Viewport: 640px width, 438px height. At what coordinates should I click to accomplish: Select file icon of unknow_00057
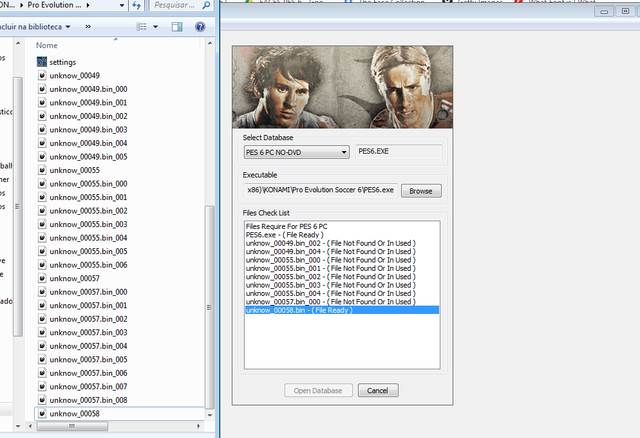[42, 278]
